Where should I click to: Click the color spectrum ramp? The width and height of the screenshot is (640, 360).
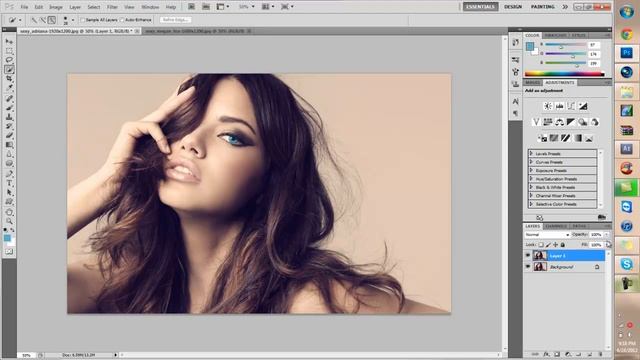click(x=564, y=74)
